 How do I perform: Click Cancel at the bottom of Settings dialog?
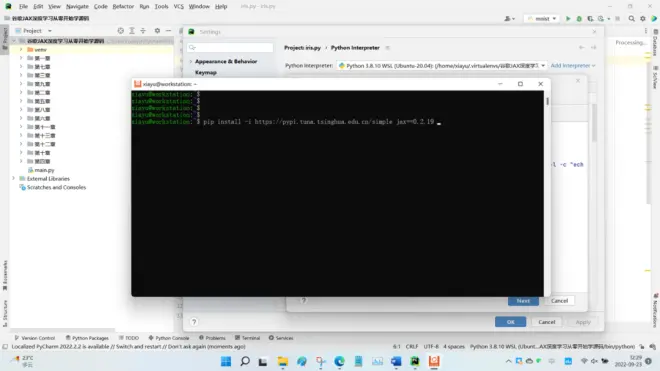point(547,322)
